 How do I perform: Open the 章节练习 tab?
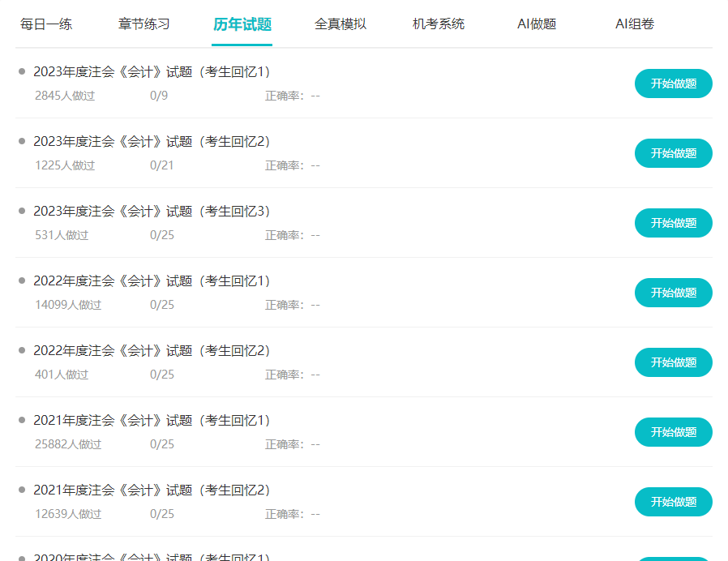coord(144,24)
